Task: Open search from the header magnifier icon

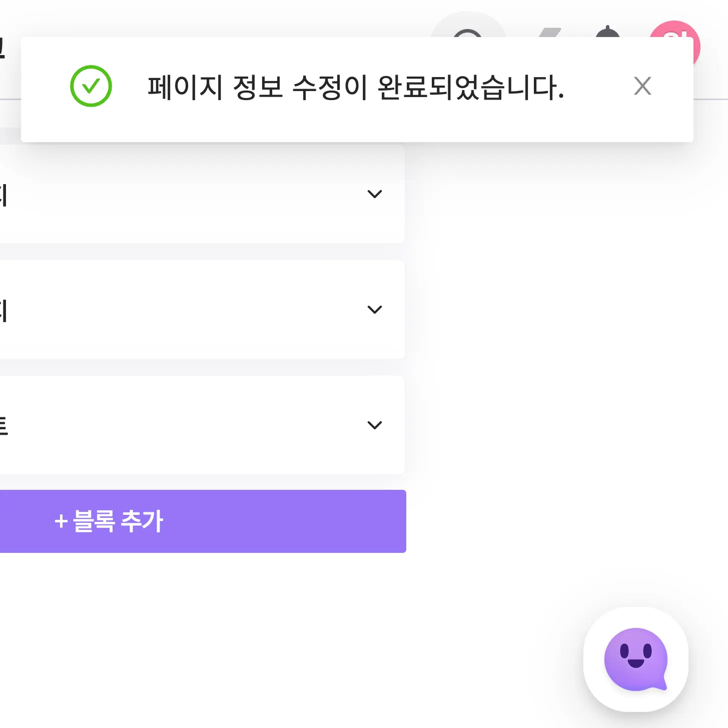Action: point(468,31)
